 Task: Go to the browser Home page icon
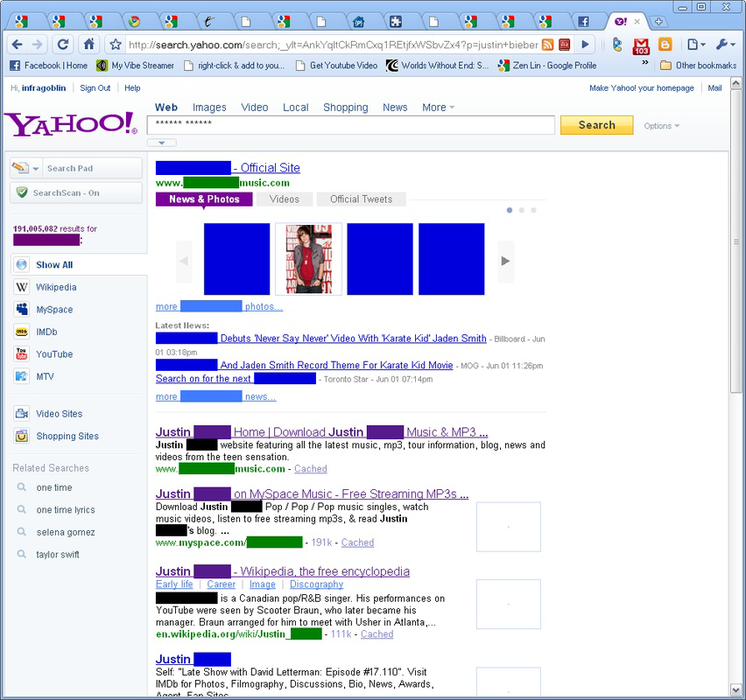click(89, 45)
